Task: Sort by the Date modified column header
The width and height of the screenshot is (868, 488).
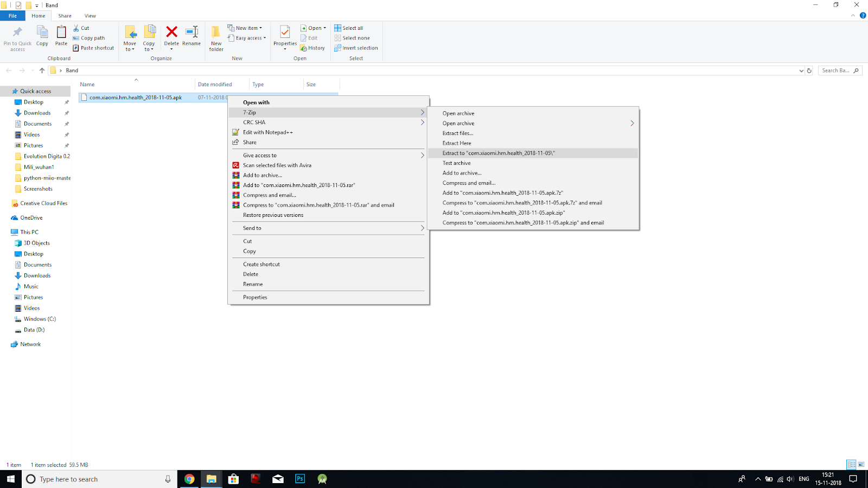Action: (222, 85)
